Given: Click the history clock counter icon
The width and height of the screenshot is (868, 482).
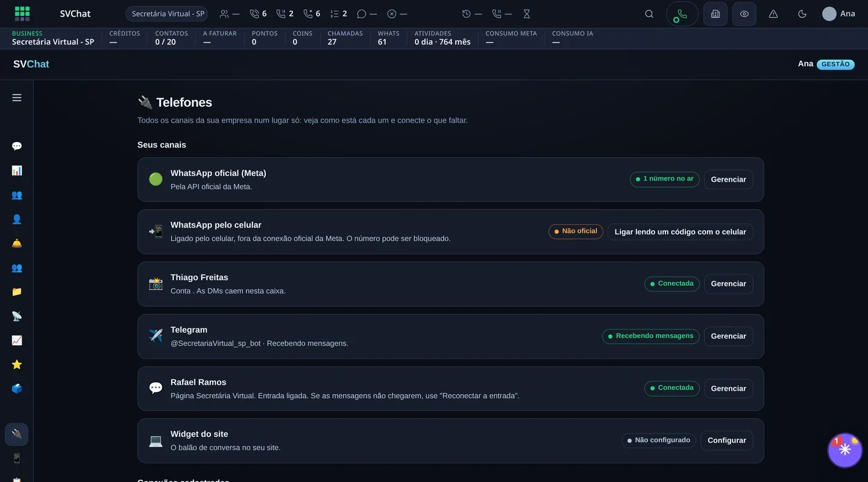Looking at the screenshot, I should (x=472, y=14).
